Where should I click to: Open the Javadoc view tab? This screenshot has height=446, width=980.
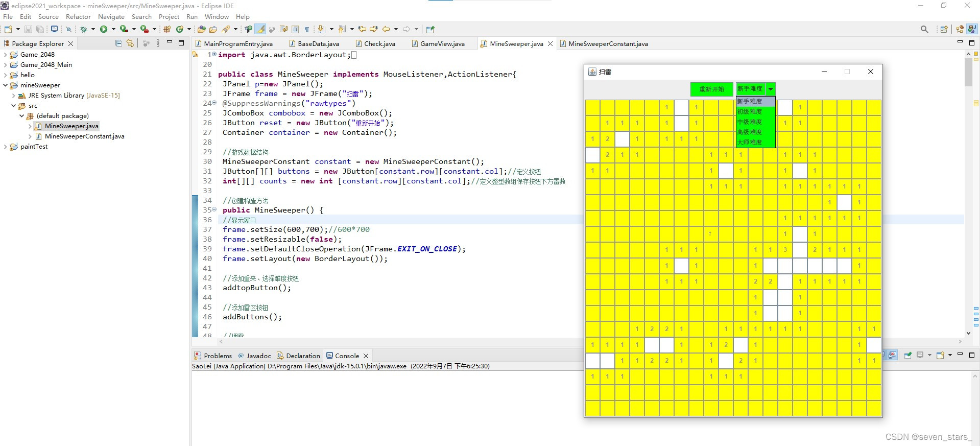[x=254, y=356]
